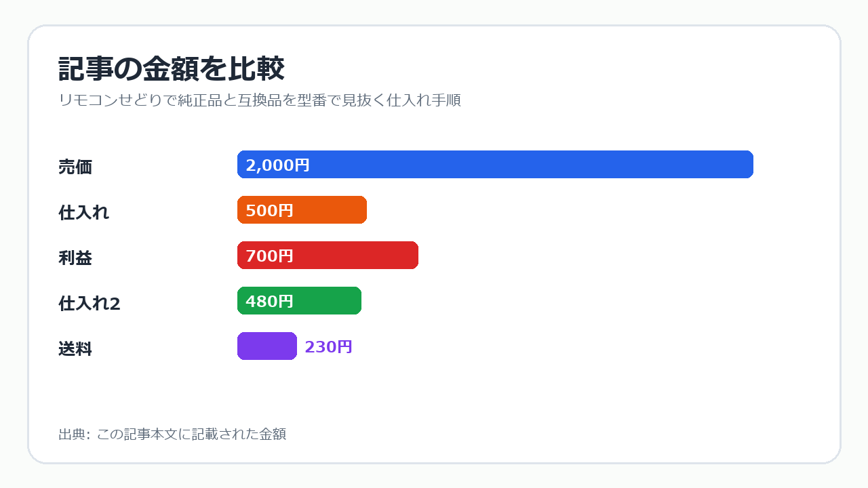
Task: Click the purple 送料 bar
Action: (267, 346)
